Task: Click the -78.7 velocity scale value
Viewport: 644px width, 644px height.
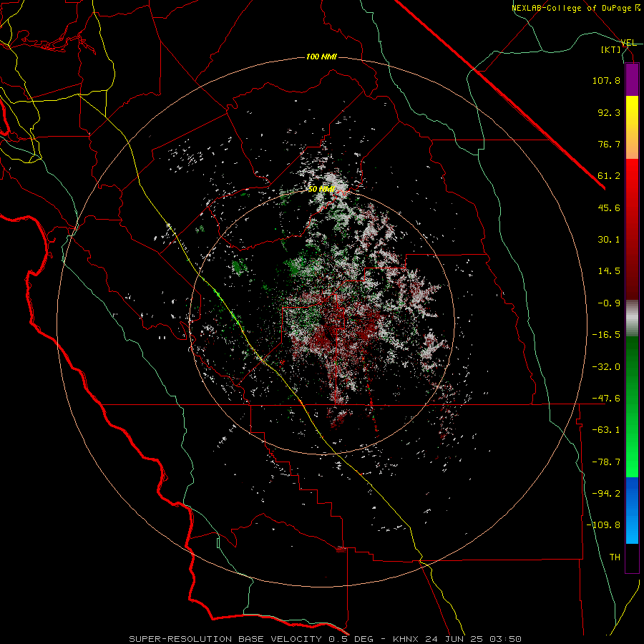Action: [606, 462]
